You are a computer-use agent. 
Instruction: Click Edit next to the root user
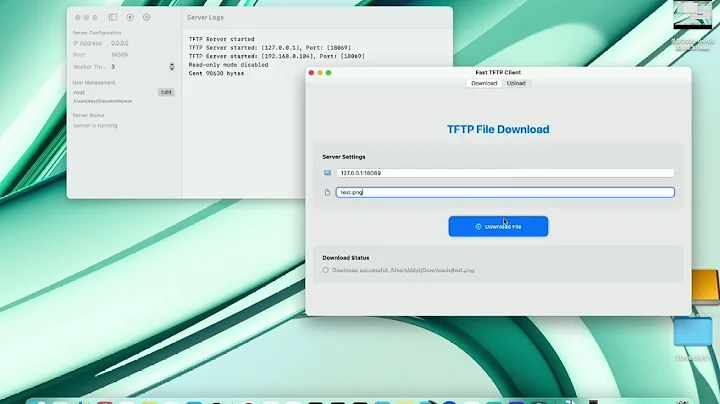tap(166, 92)
